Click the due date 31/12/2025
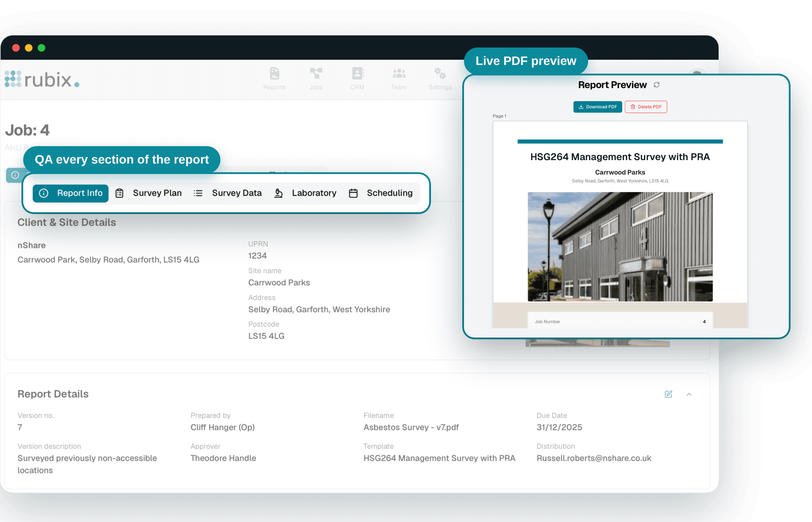 coord(559,427)
